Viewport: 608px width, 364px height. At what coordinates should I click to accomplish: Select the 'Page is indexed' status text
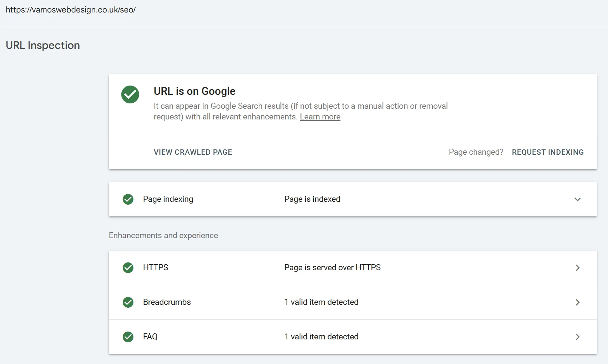(312, 199)
